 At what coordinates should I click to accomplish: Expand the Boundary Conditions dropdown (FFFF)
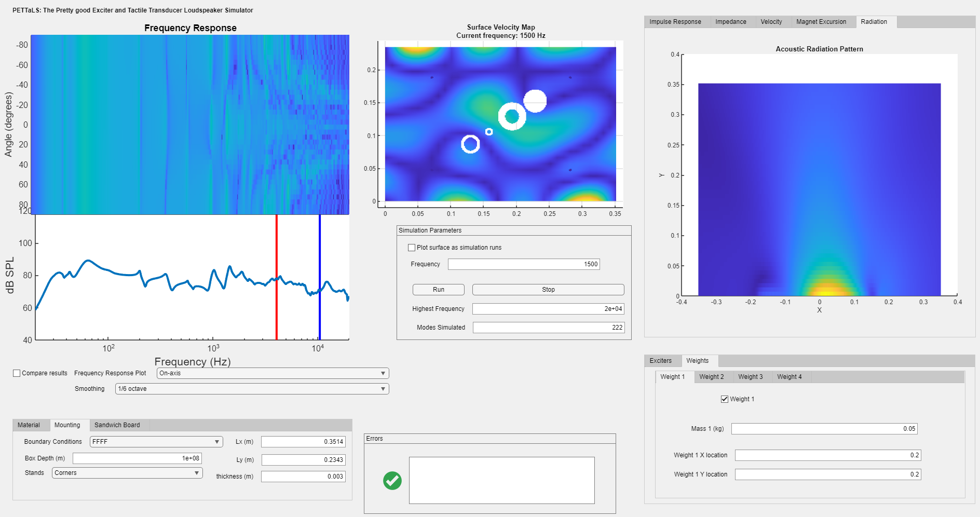(x=156, y=442)
